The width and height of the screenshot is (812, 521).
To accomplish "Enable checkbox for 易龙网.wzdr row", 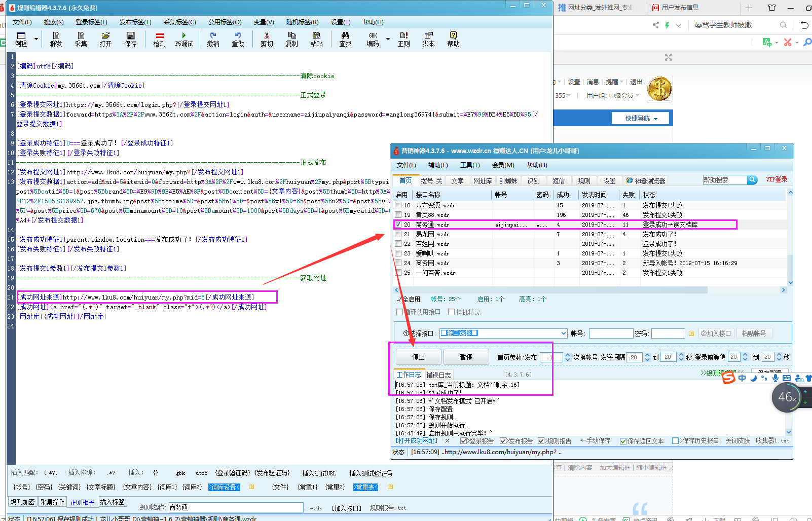I will pyautogui.click(x=398, y=234).
